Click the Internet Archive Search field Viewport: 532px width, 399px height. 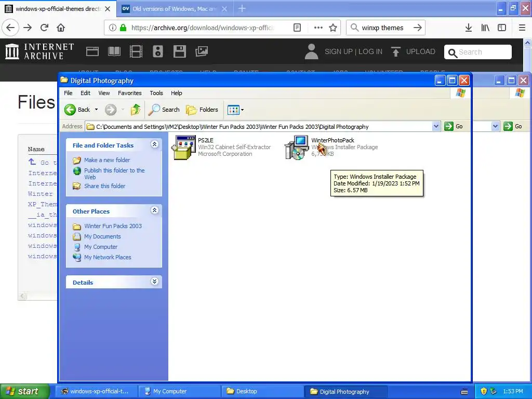(478, 52)
